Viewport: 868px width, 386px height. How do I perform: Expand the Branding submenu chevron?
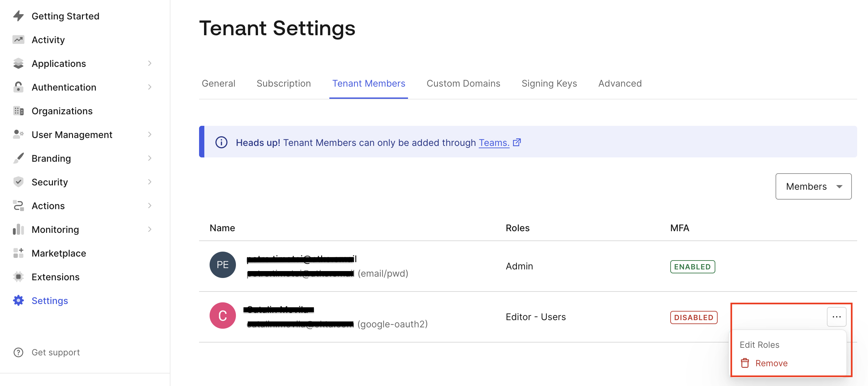tap(150, 158)
